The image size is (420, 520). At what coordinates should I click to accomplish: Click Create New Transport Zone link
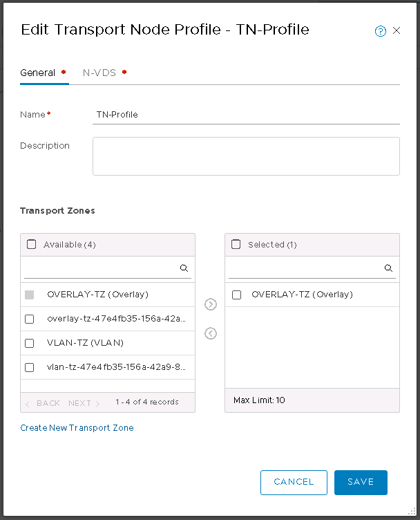tap(77, 428)
